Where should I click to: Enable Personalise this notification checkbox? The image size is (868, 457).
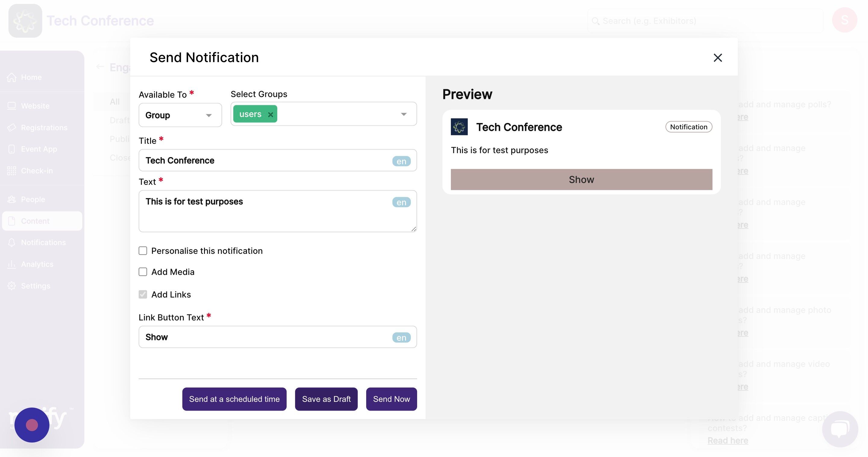click(x=143, y=251)
